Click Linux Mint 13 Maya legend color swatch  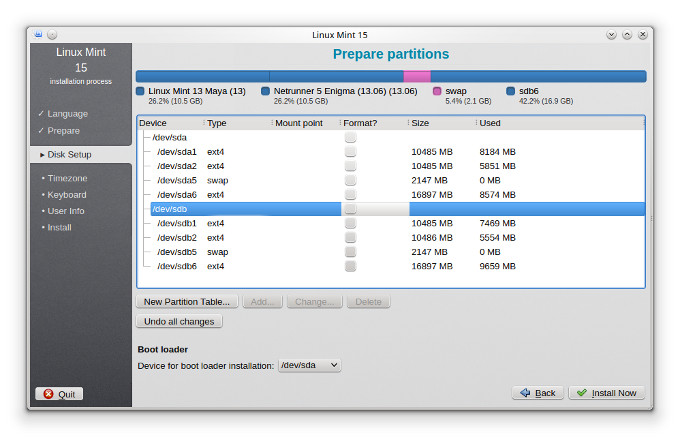click(x=140, y=91)
